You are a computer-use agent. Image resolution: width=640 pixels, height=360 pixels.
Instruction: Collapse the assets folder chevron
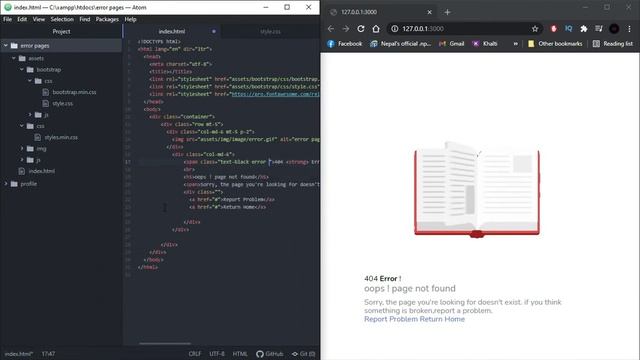(14, 58)
